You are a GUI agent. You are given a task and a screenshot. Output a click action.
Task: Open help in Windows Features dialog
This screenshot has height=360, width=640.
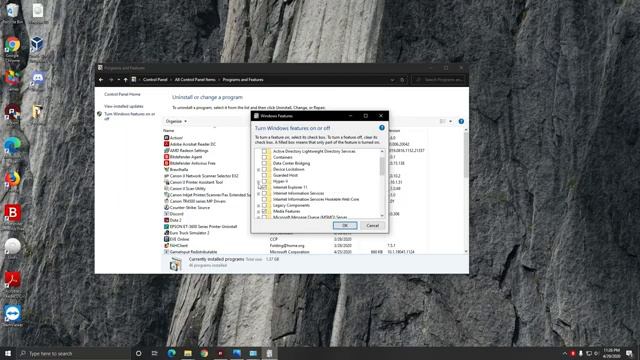tap(382, 128)
